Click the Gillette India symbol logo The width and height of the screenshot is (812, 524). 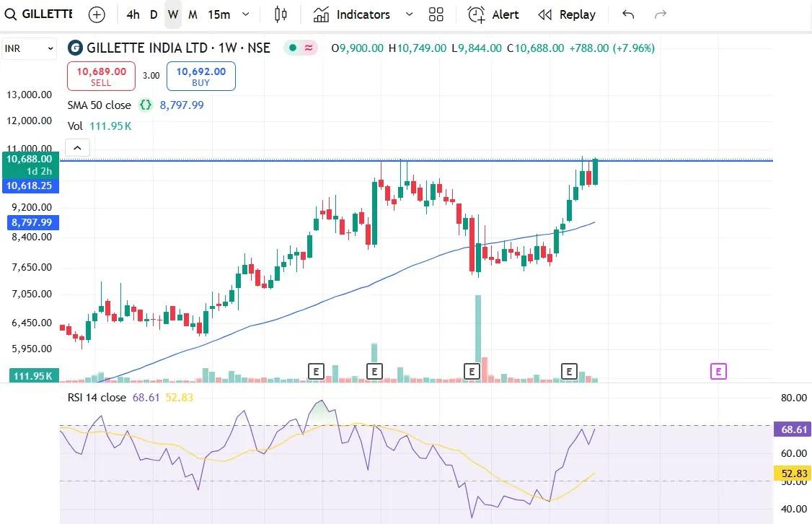click(x=75, y=48)
